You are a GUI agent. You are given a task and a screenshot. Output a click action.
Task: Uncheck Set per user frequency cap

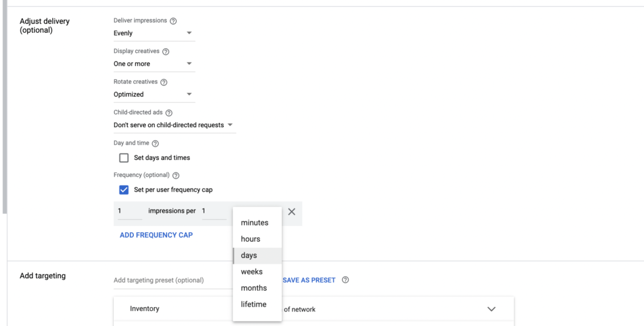coord(124,190)
